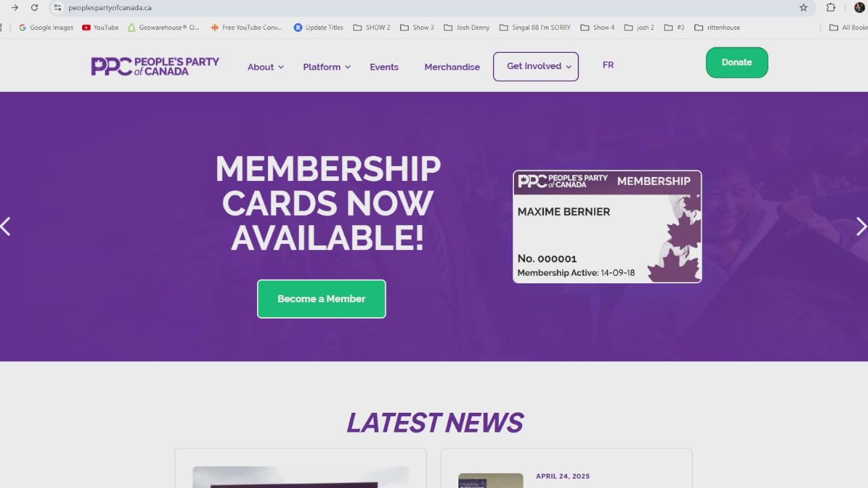This screenshot has height=488, width=868.
Task: Expand the About dropdown menu
Action: (x=265, y=67)
